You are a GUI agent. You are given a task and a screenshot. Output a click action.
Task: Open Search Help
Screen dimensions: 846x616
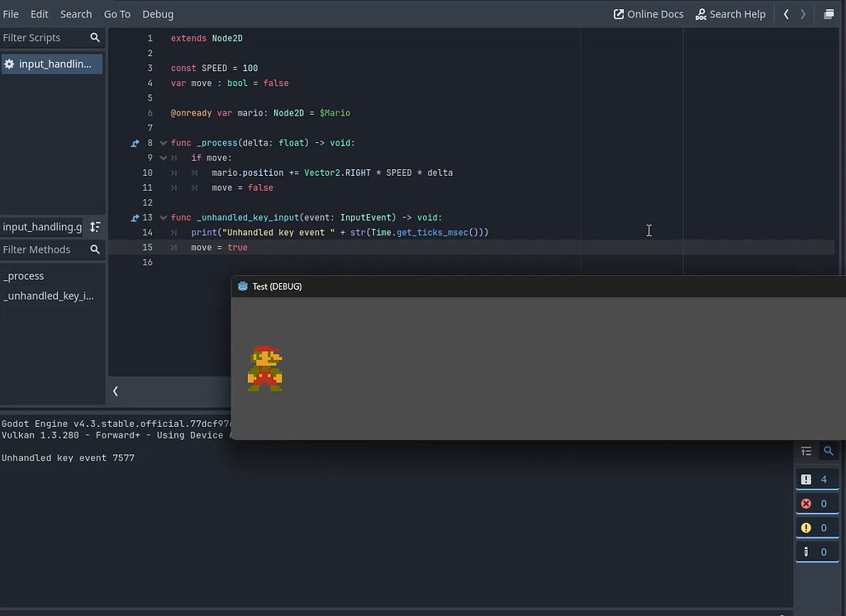coord(730,13)
